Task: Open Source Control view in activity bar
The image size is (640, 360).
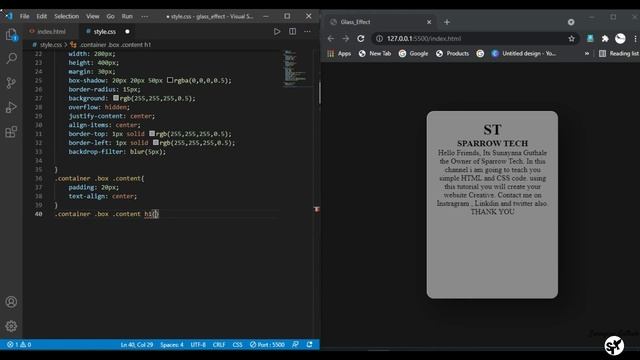Action: 11,83
